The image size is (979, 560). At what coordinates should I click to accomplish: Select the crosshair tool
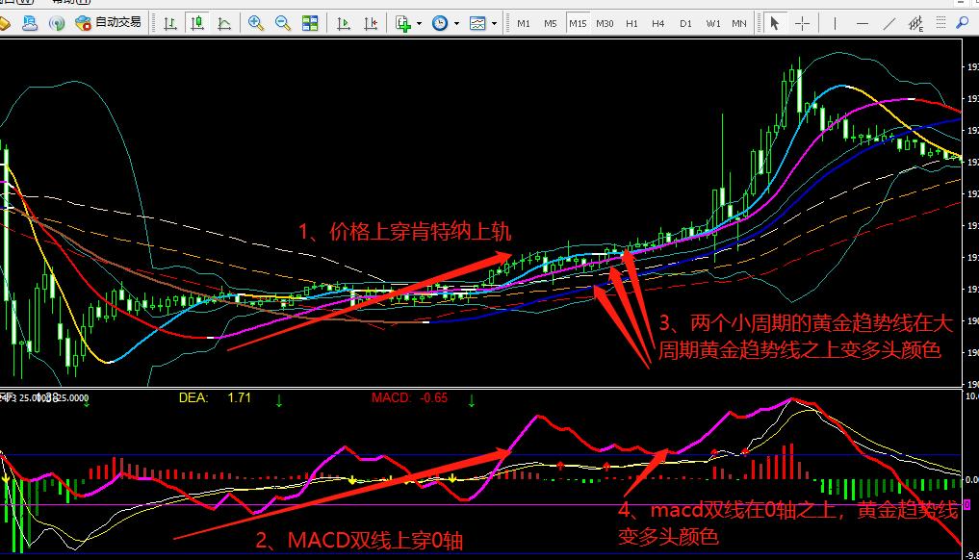click(x=804, y=21)
